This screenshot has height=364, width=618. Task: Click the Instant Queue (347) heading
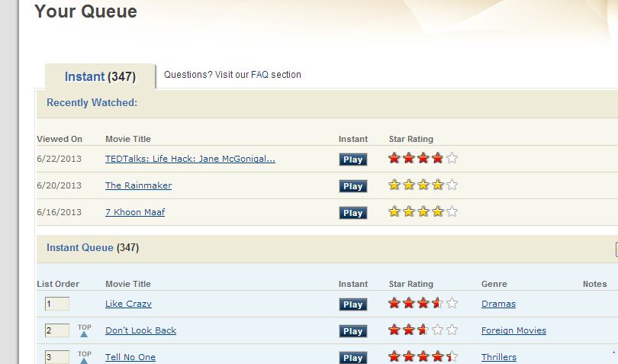92,248
